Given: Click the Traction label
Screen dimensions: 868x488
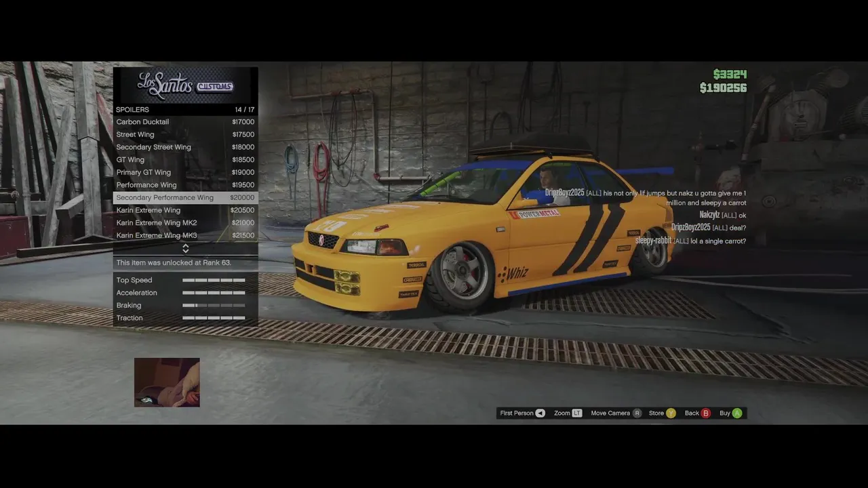Looking at the screenshot, I should tap(130, 318).
